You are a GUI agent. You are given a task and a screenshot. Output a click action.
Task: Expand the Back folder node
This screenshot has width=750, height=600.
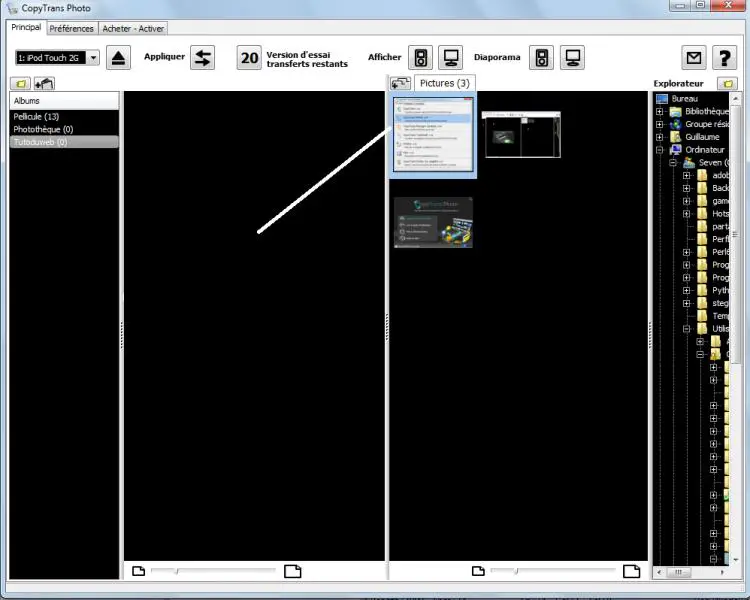(x=686, y=188)
